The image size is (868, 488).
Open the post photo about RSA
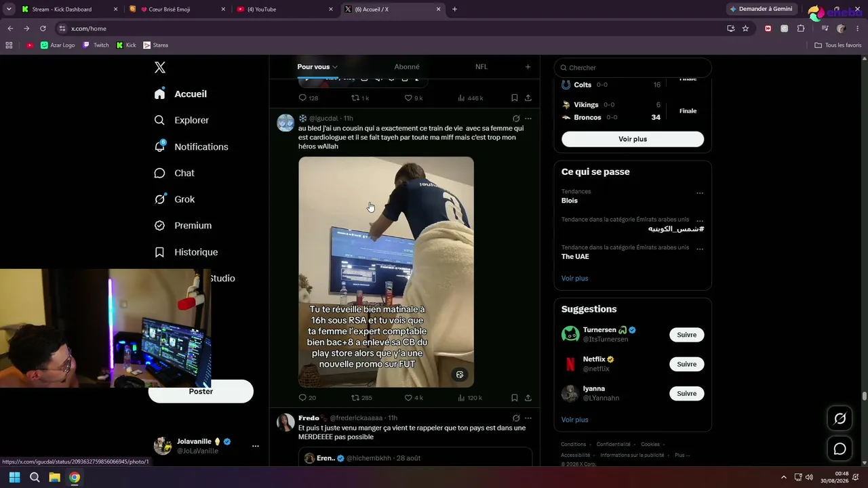386,272
